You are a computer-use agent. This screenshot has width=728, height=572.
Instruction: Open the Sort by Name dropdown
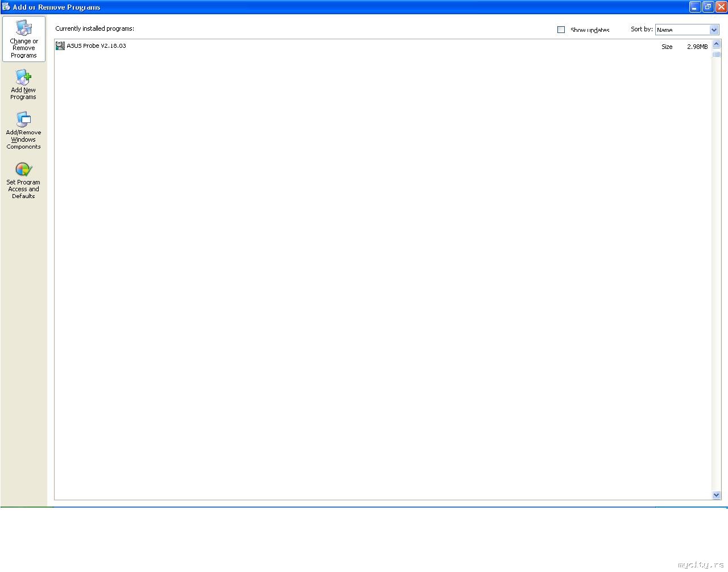(687, 30)
